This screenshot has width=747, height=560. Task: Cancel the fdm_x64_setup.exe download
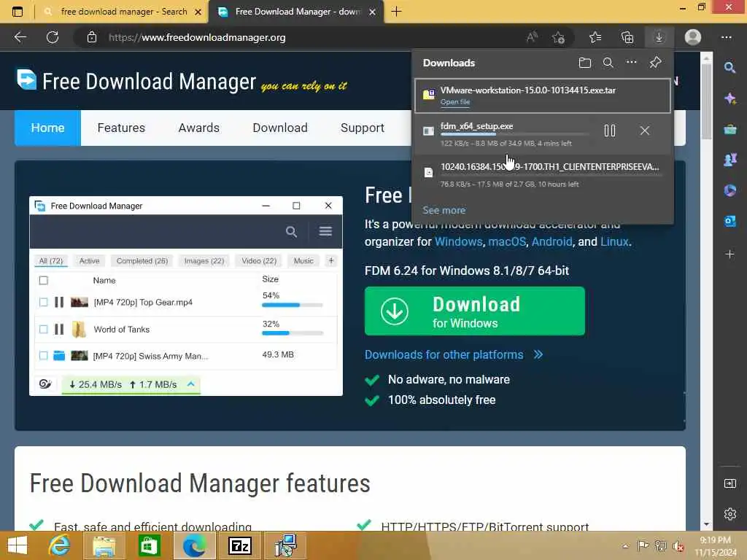[x=645, y=131]
